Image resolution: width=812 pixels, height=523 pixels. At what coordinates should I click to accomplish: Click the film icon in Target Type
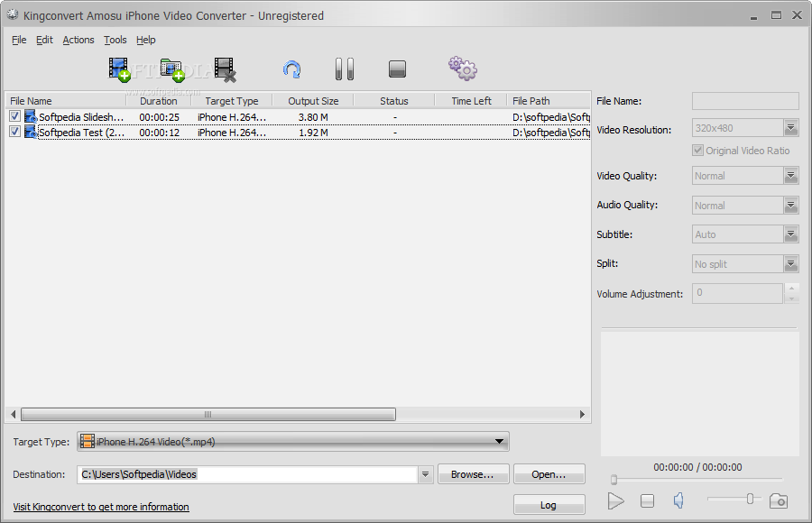tap(88, 441)
